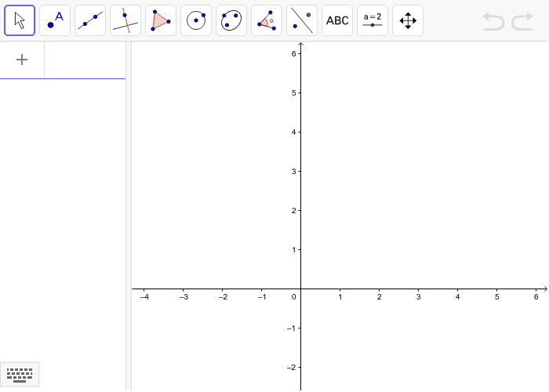Click the origin of the coordinate axes
This screenshot has height=392, width=549.
(x=300, y=289)
